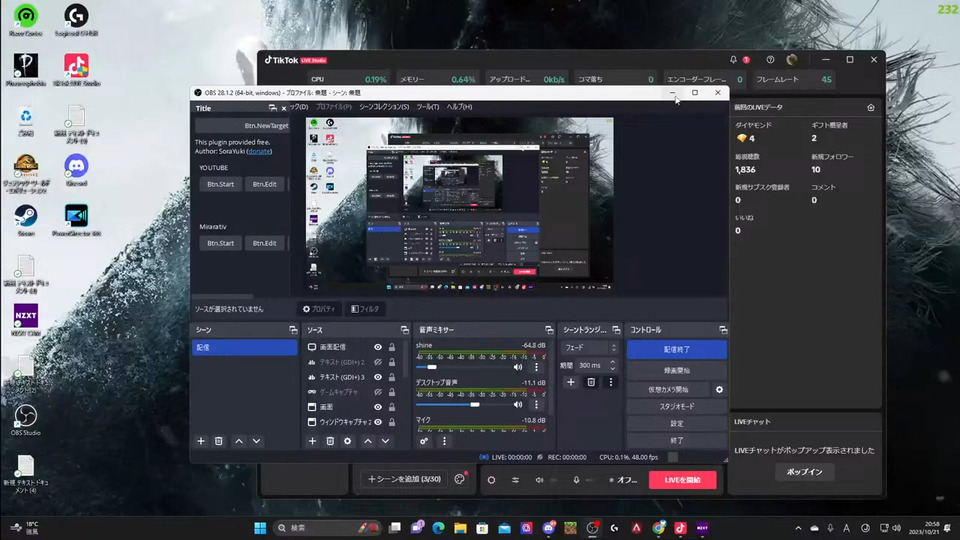Open the シーンコレクション(S) menu

tap(384, 107)
